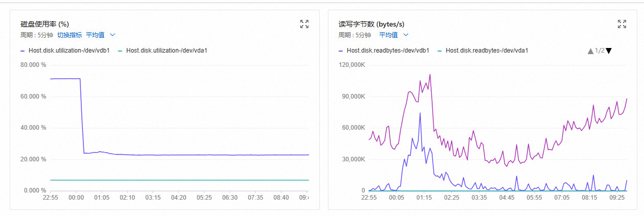Click purple line marker of utilization-/dev/vdb1 legend

click(23, 51)
